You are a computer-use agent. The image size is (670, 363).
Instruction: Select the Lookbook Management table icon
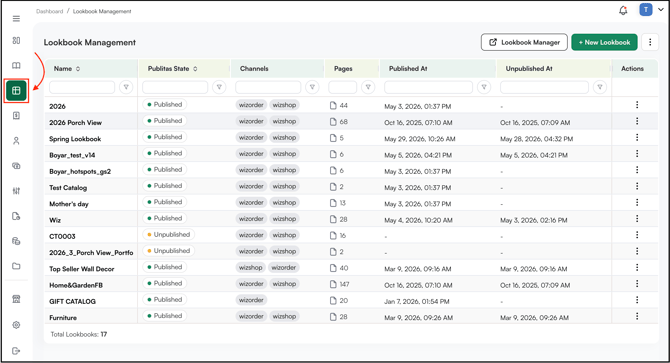(16, 91)
